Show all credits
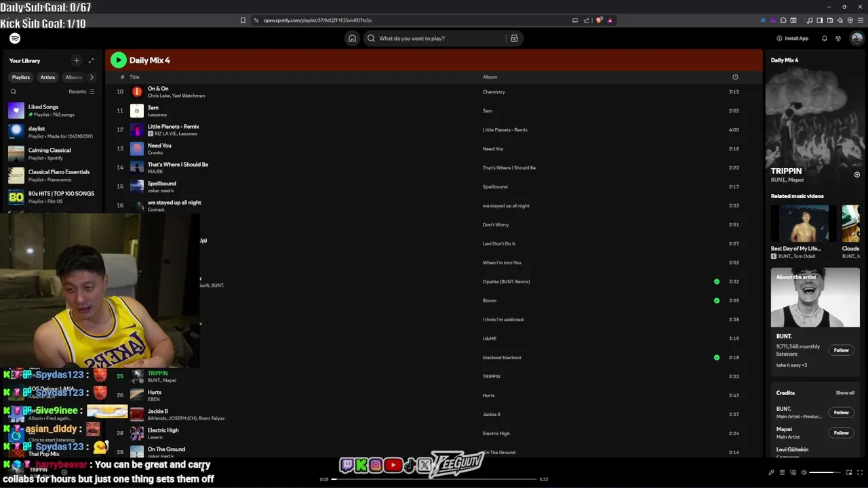 click(x=845, y=393)
